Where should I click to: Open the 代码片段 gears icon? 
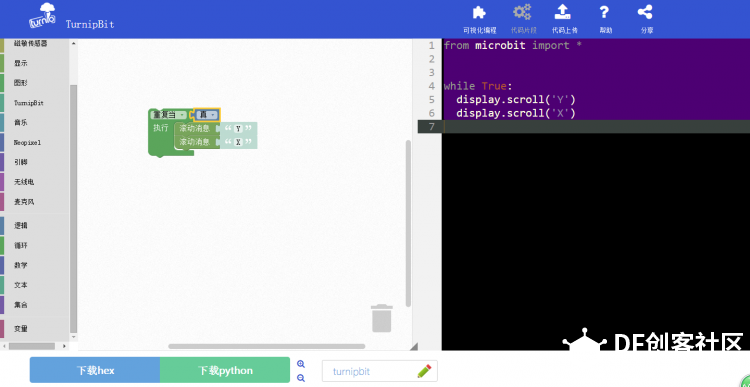[522, 12]
